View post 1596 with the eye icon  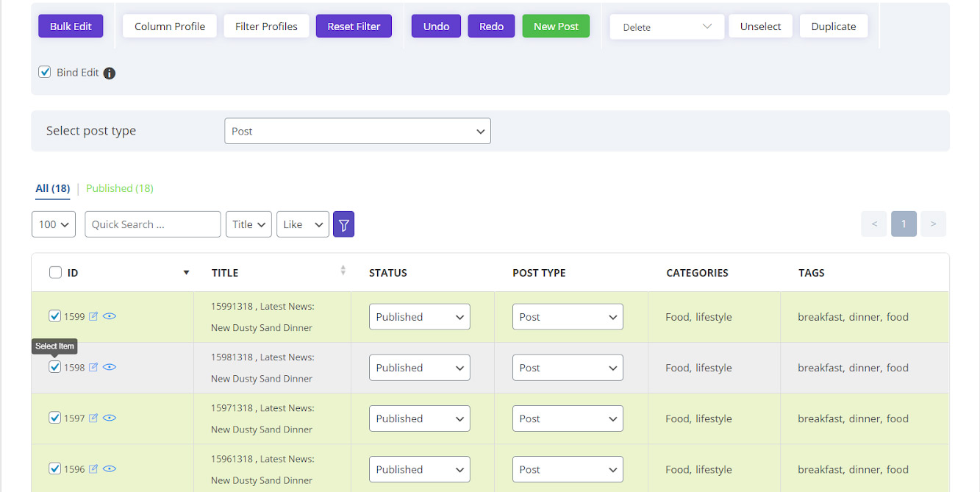click(110, 468)
